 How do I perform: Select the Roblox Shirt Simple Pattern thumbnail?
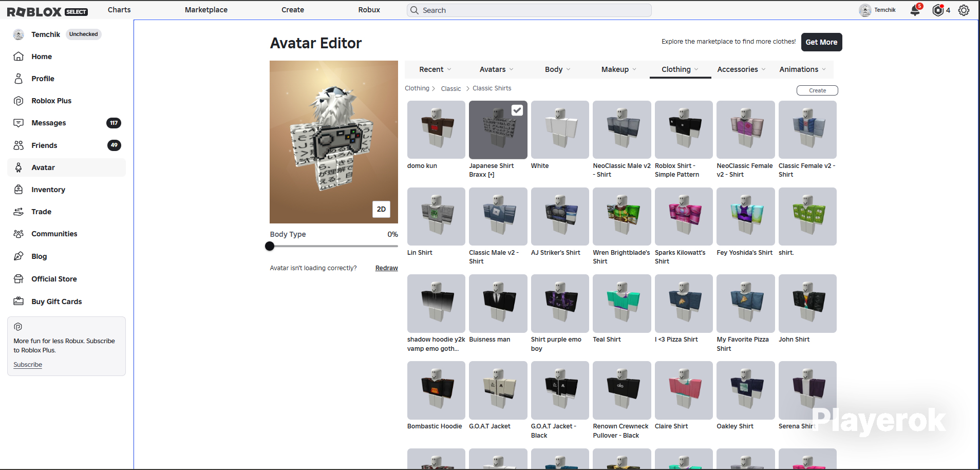tap(684, 129)
